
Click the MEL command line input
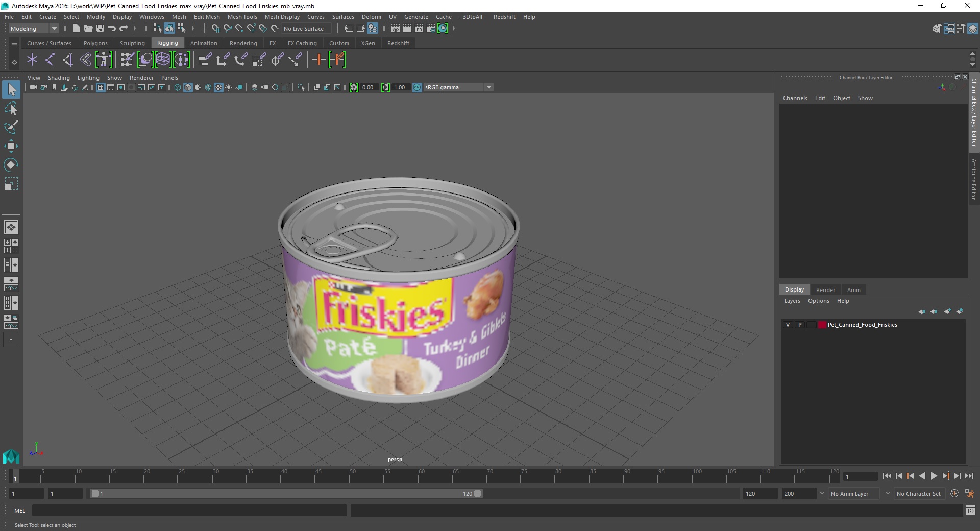coord(189,510)
